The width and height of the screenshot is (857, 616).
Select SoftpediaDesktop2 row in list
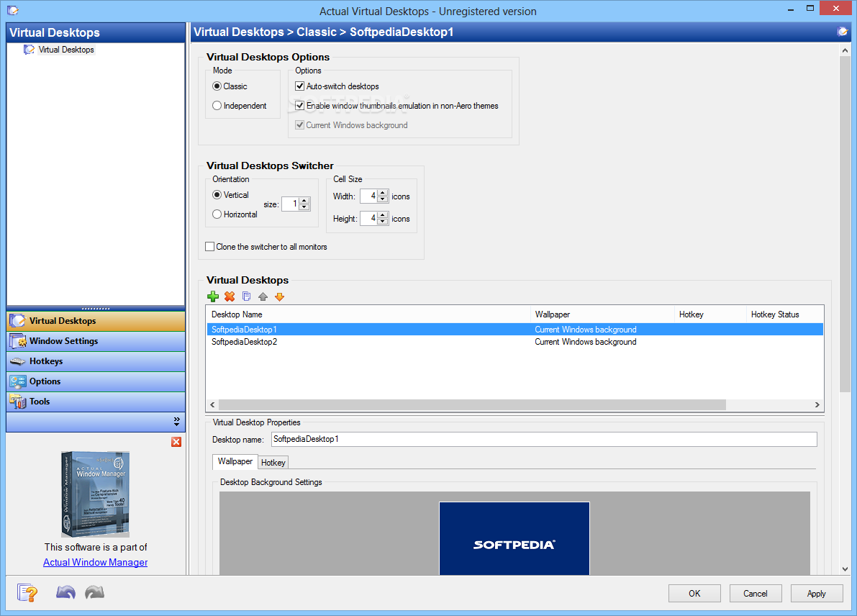515,342
